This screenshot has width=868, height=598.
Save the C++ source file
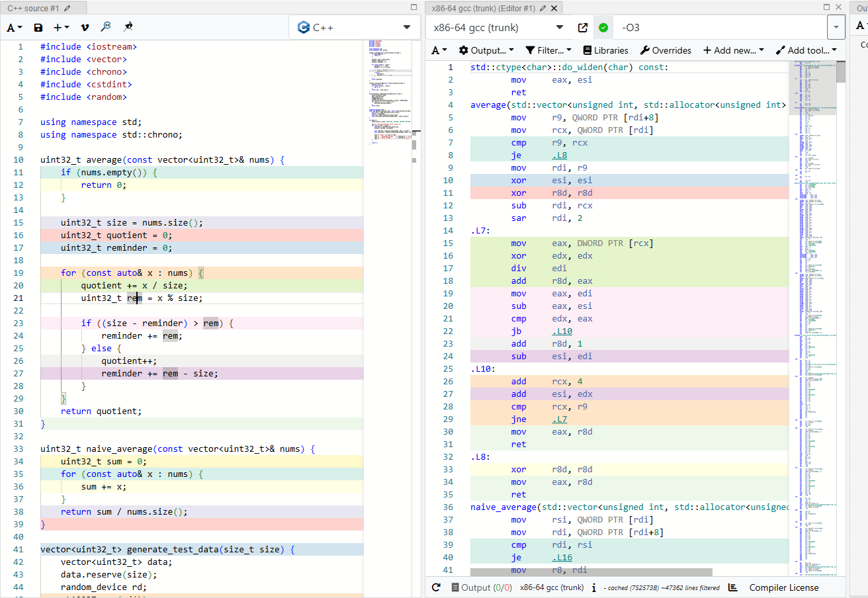38,27
